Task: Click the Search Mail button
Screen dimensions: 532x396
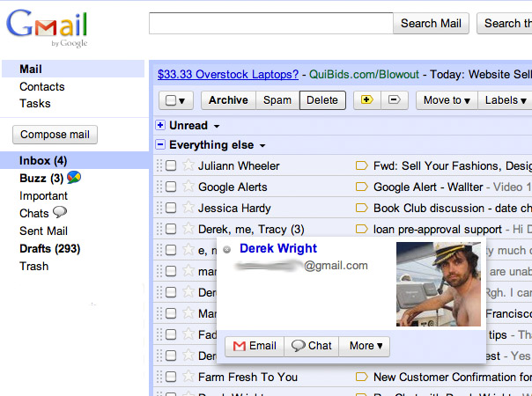Action: click(431, 24)
